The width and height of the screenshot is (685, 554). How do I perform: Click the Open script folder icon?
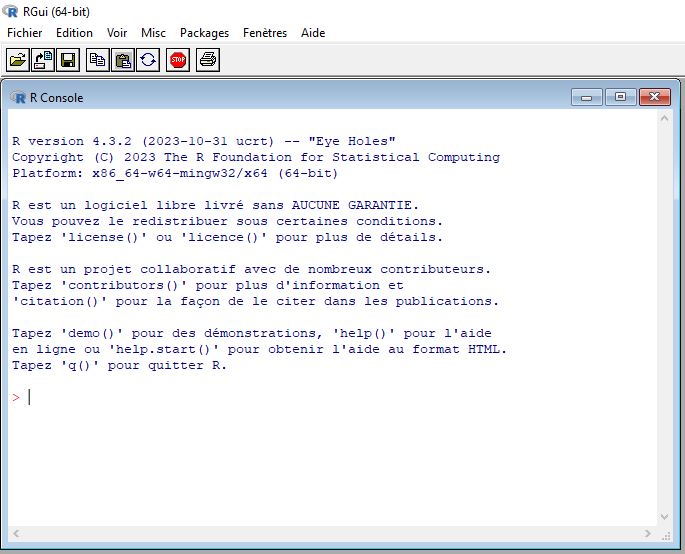point(18,60)
